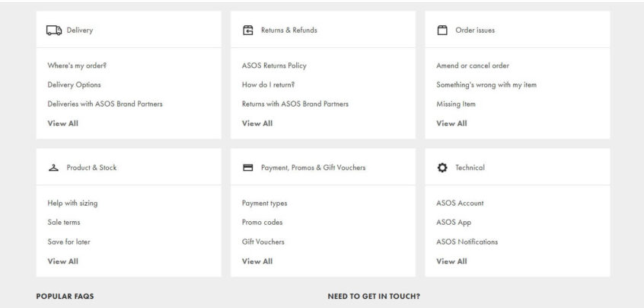Open the Technical category heading

[x=470, y=168]
